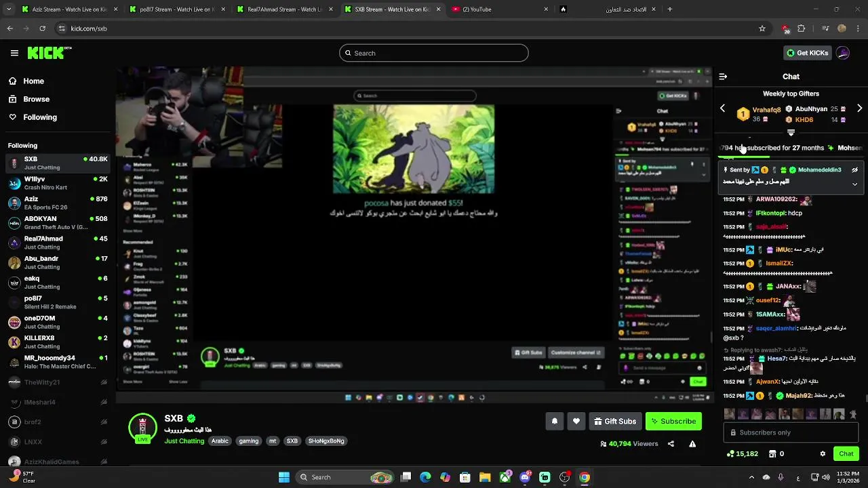
Task: Click the KICK logo
Action: (50, 53)
